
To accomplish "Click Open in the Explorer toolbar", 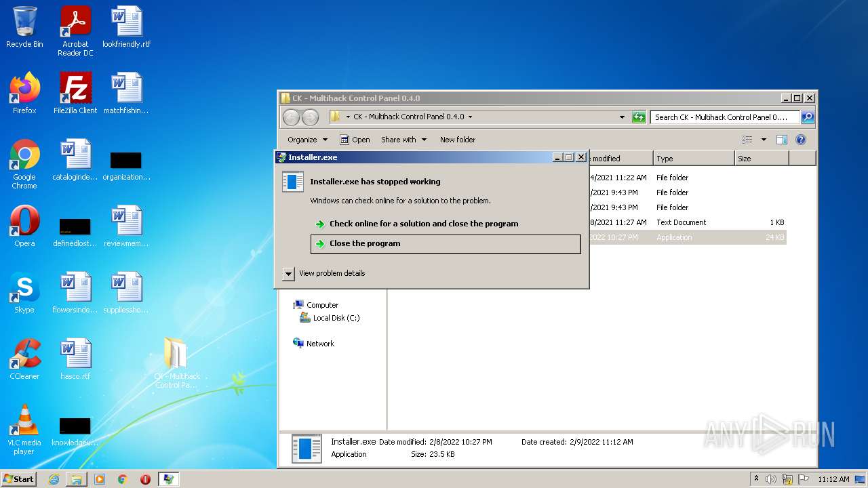I will [x=355, y=140].
